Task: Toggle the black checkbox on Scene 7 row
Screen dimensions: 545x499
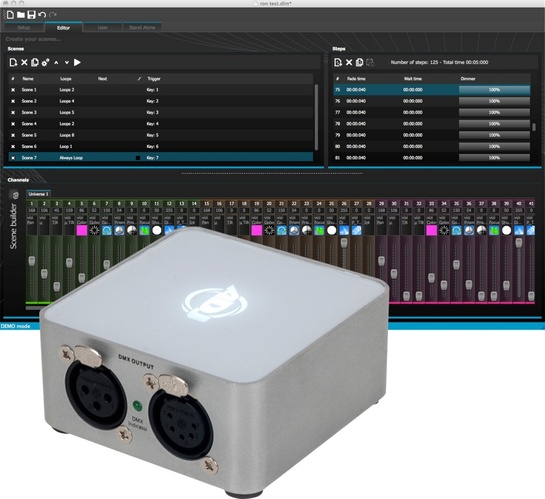Action: pyautogui.click(x=138, y=158)
